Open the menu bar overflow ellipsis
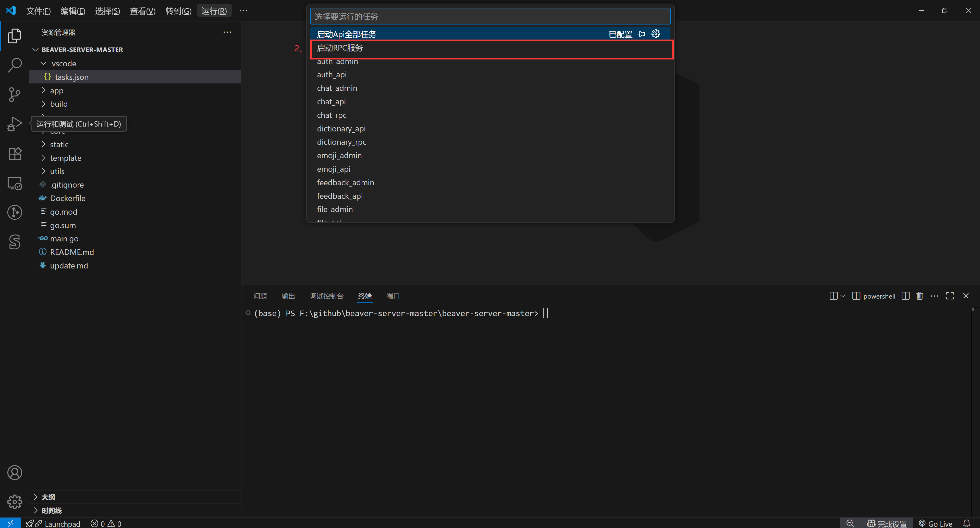The image size is (980, 528). (243, 11)
